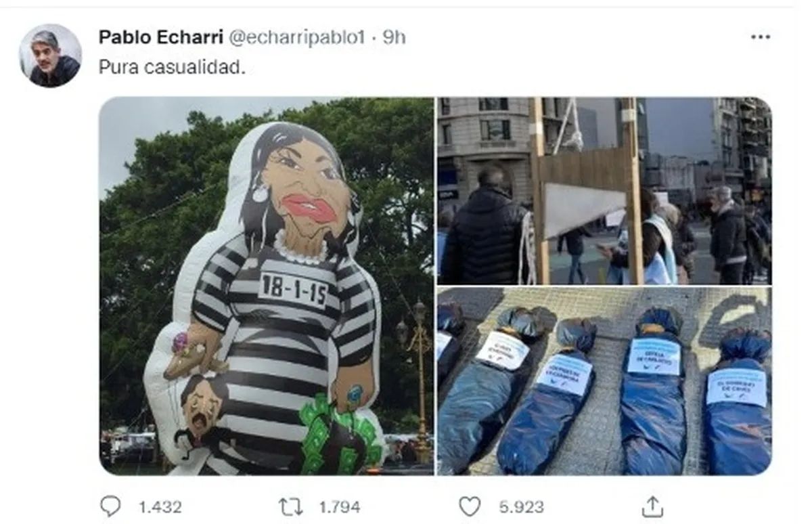Like the tweet with the heart icon
Screen dimensions: 812x524
tap(470, 506)
